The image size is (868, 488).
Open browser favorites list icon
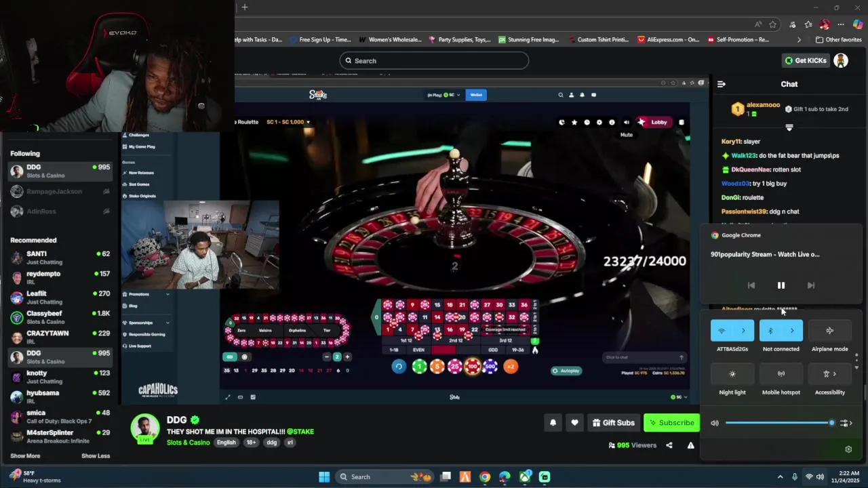coord(808,24)
